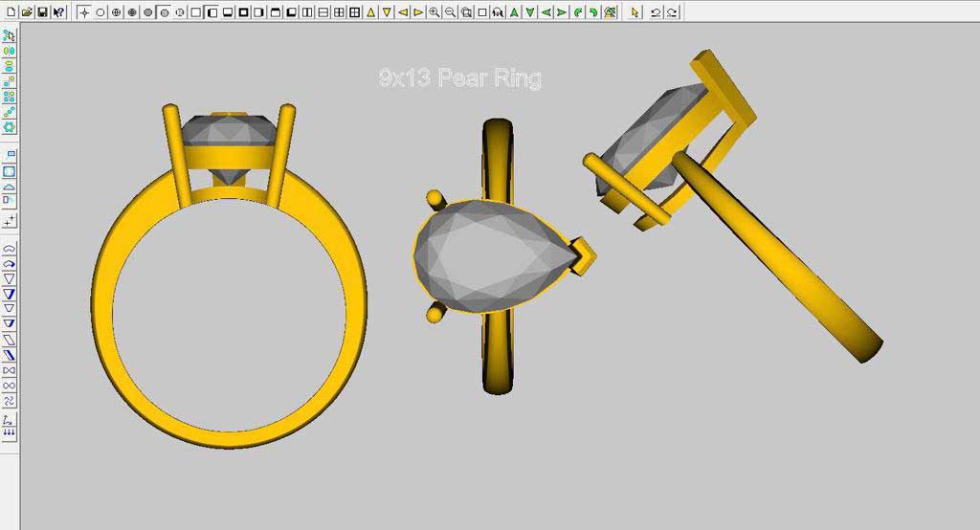The image size is (980, 530).
Task: Select the yellow arrow pointer tool
Action: pyautogui.click(x=635, y=12)
